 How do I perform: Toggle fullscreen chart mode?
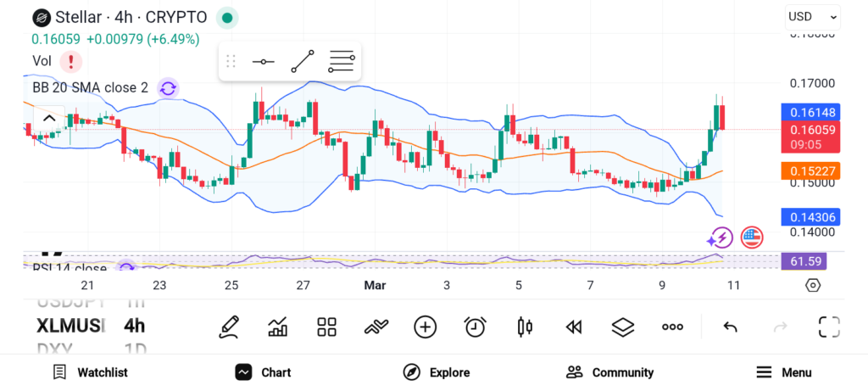tap(829, 327)
